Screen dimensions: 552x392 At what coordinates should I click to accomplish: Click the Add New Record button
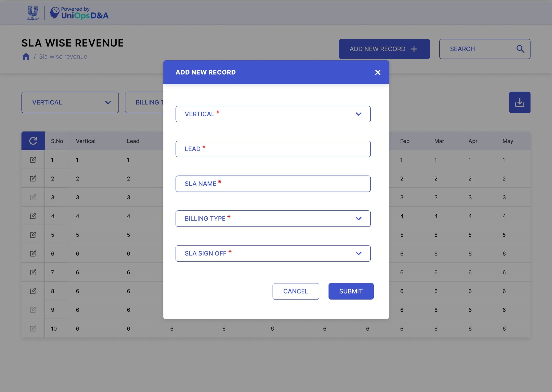click(384, 49)
